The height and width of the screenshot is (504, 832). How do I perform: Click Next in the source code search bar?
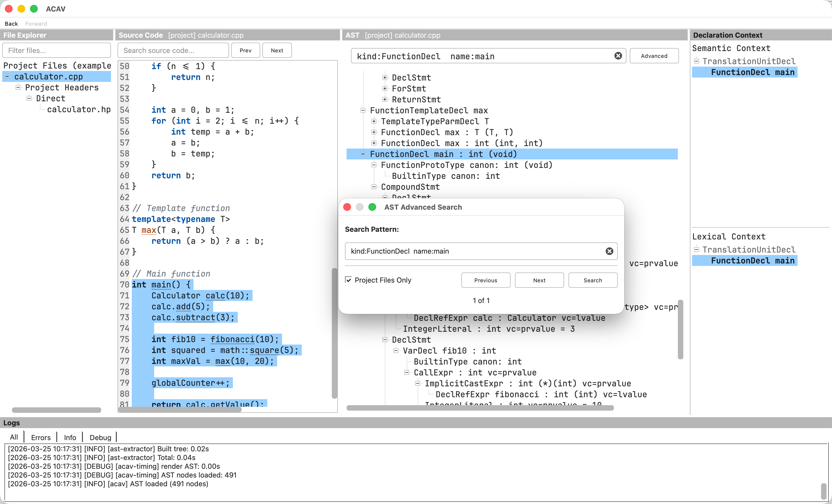pos(277,50)
